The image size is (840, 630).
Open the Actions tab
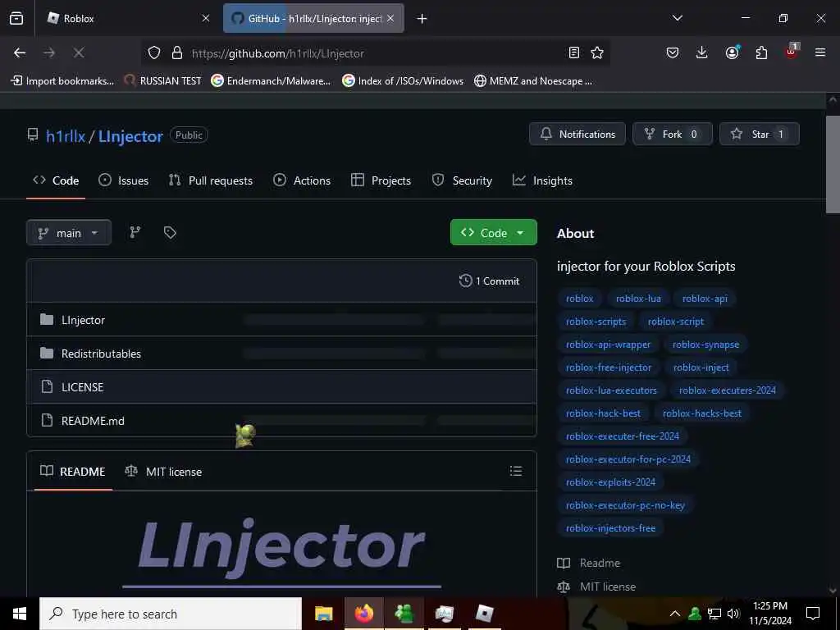(x=302, y=180)
